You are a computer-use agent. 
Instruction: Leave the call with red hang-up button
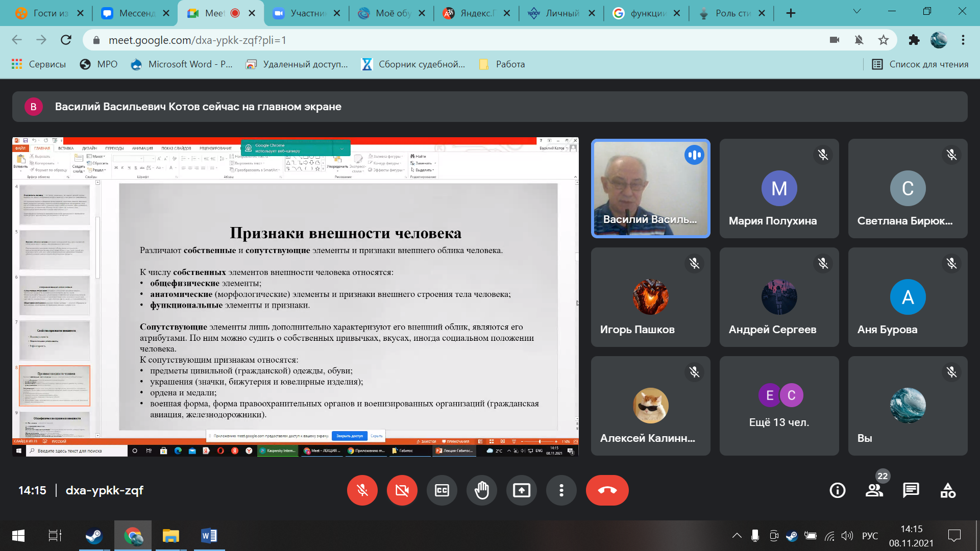607,490
